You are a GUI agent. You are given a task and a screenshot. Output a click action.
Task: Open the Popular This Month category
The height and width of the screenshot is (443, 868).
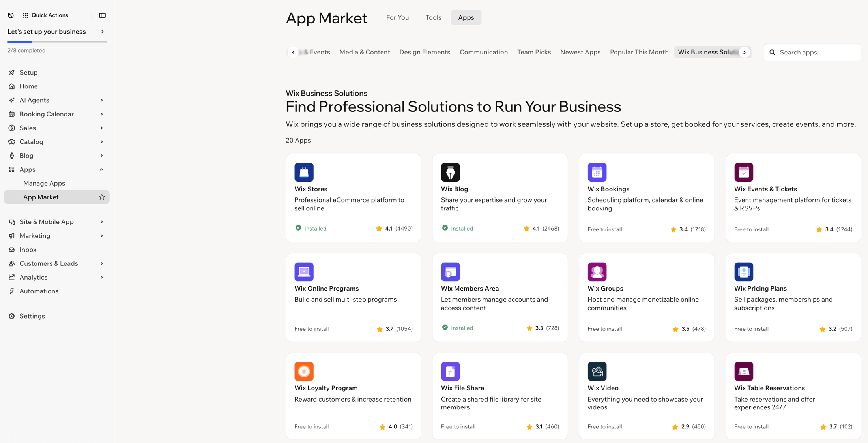pyautogui.click(x=639, y=52)
